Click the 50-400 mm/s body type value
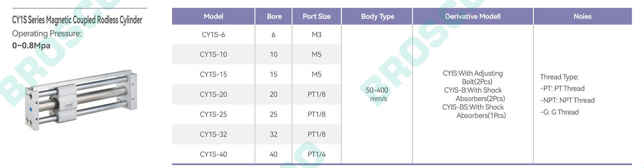 tap(376, 94)
